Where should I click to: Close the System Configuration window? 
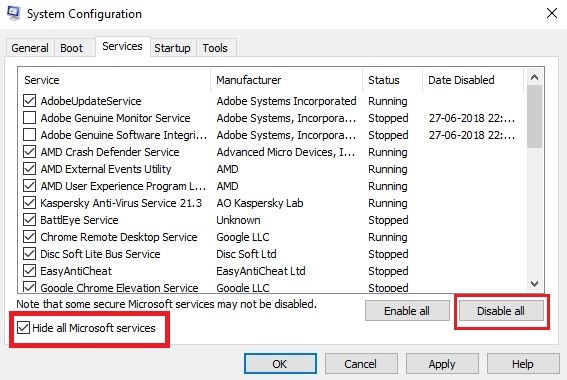(x=552, y=13)
